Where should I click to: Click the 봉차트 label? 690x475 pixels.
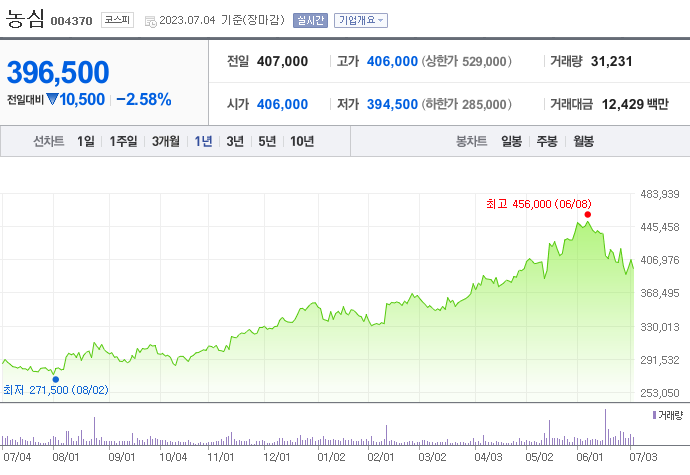tap(471, 141)
